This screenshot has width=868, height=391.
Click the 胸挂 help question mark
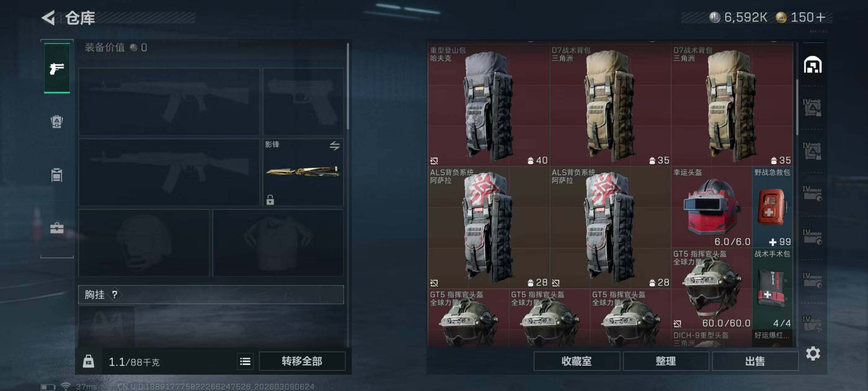[x=115, y=294]
